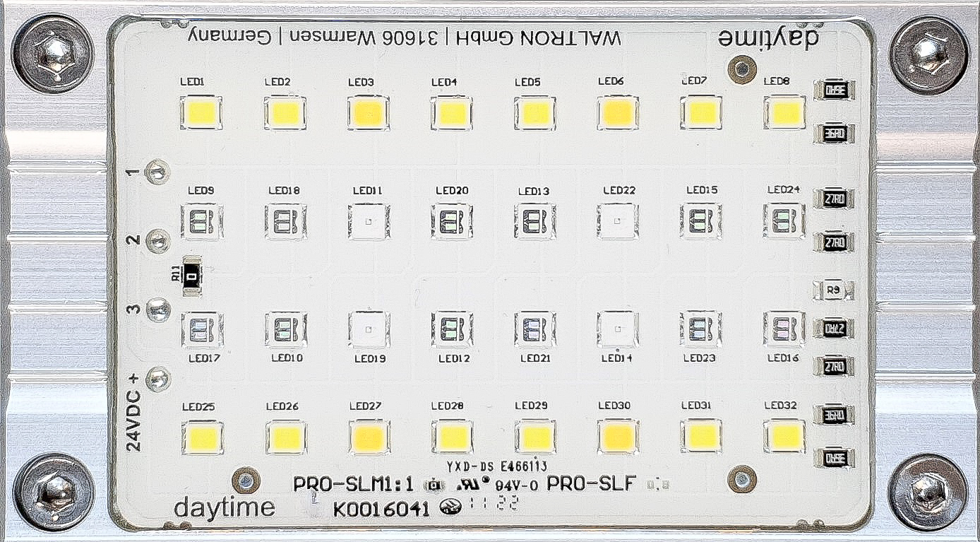
Task: Click the 24VDC + solder pad
Action: pos(158,379)
